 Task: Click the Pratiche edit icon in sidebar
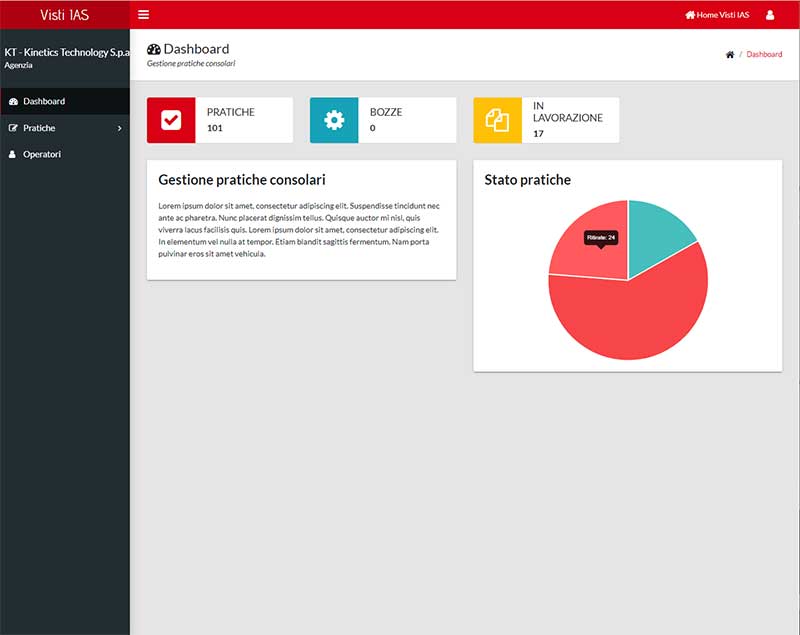13,128
